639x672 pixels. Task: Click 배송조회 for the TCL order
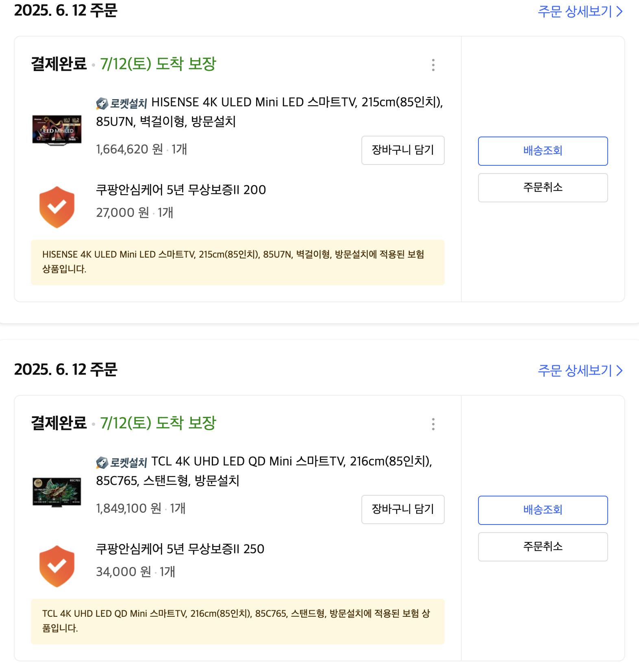(x=543, y=510)
